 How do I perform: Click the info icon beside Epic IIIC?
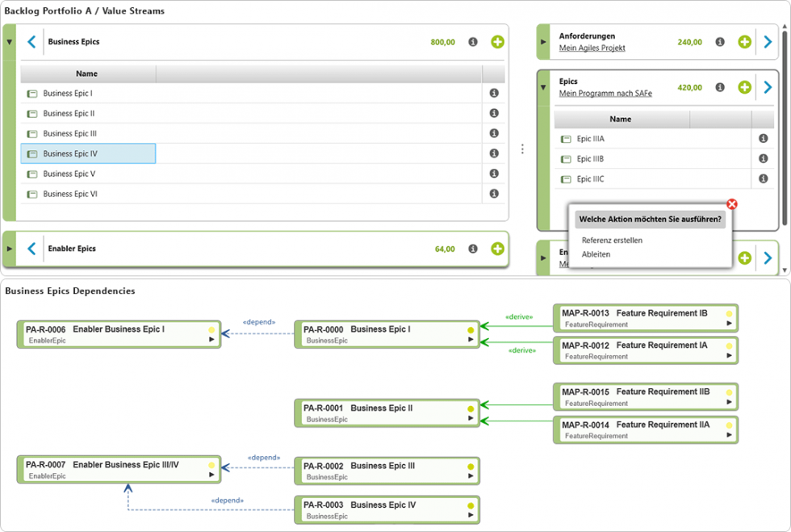(764, 178)
